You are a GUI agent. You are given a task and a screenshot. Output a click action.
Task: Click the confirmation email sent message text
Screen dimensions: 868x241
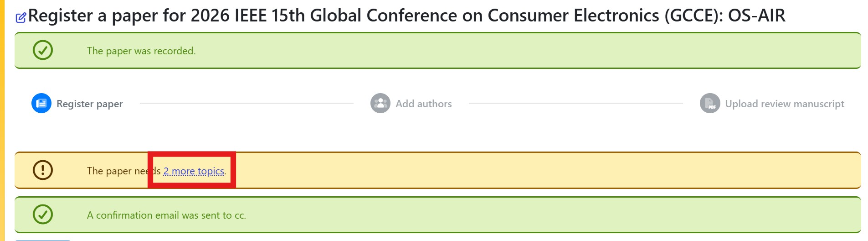166,215
